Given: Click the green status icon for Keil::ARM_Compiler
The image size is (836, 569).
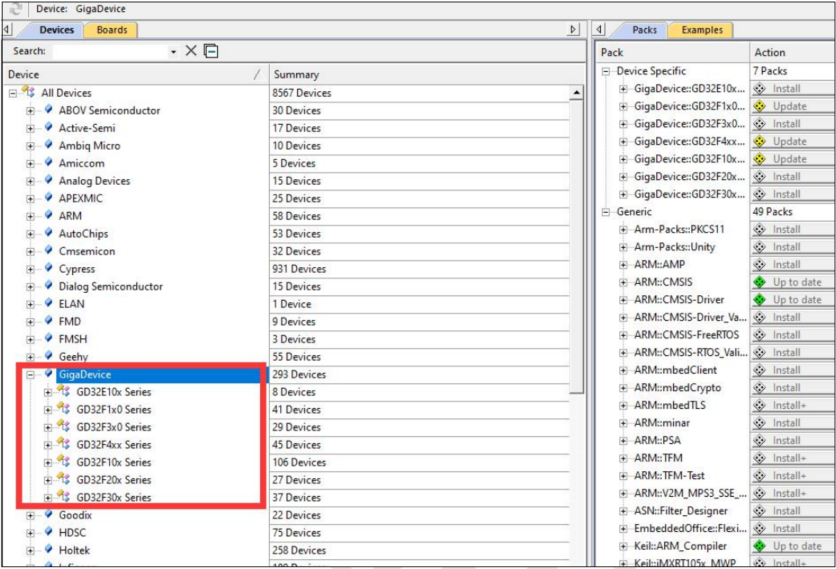Looking at the screenshot, I should (x=759, y=546).
